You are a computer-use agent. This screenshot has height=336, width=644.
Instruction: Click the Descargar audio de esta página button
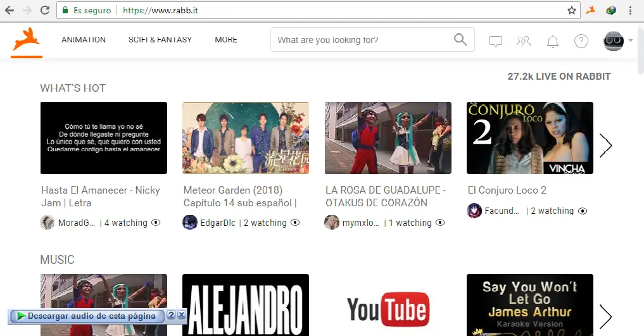tap(86, 316)
